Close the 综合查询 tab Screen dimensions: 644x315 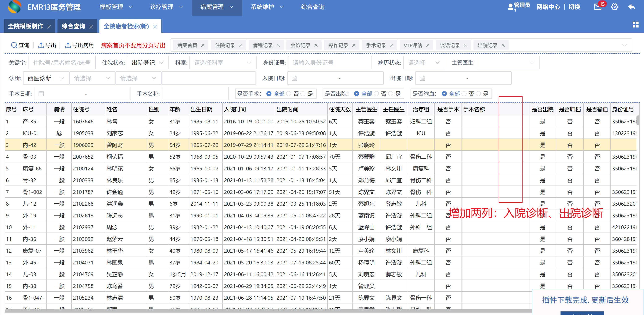[x=91, y=26]
